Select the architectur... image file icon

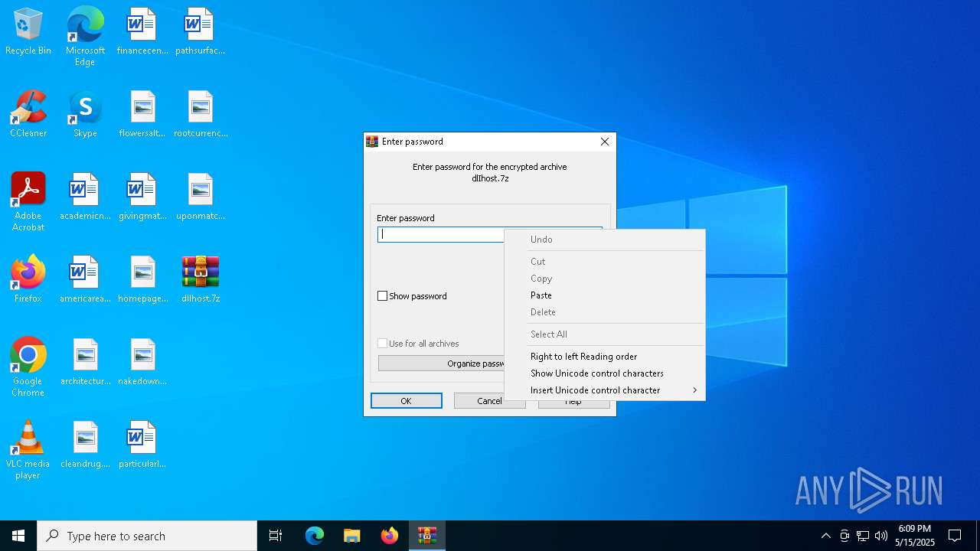coord(85,363)
